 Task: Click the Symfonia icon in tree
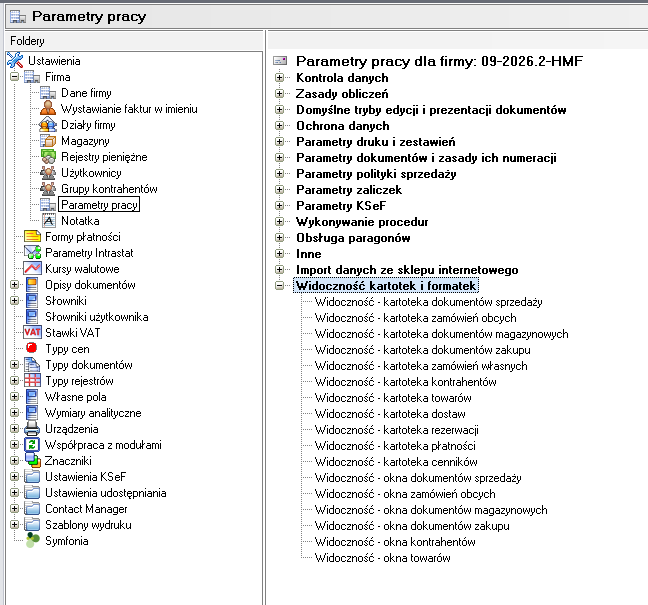click(31, 541)
